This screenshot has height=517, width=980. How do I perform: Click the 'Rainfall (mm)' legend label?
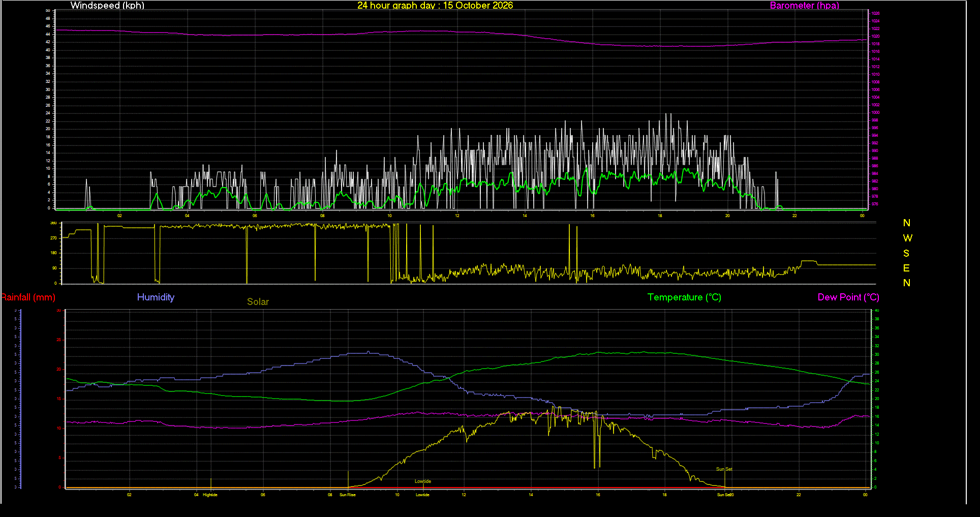tap(28, 297)
